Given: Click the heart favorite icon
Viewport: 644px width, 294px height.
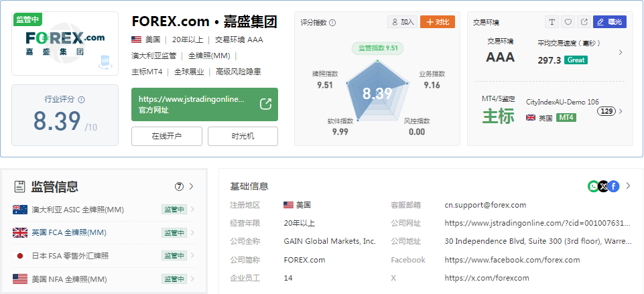Looking at the screenshot, I should tap(568, 22).
